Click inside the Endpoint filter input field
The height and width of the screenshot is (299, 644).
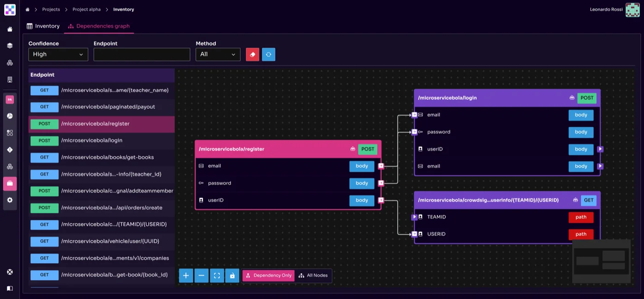141,54
